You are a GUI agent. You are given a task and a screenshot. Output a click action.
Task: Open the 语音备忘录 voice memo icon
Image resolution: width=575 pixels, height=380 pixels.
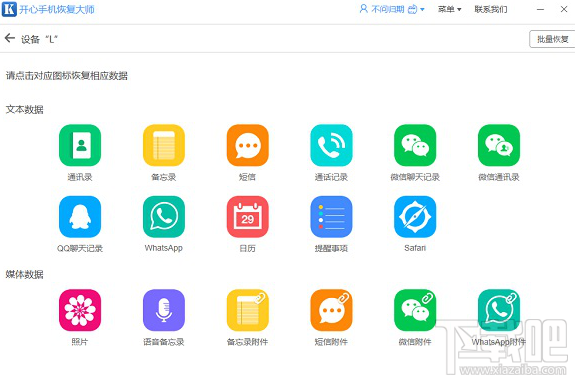pos(164,310)
